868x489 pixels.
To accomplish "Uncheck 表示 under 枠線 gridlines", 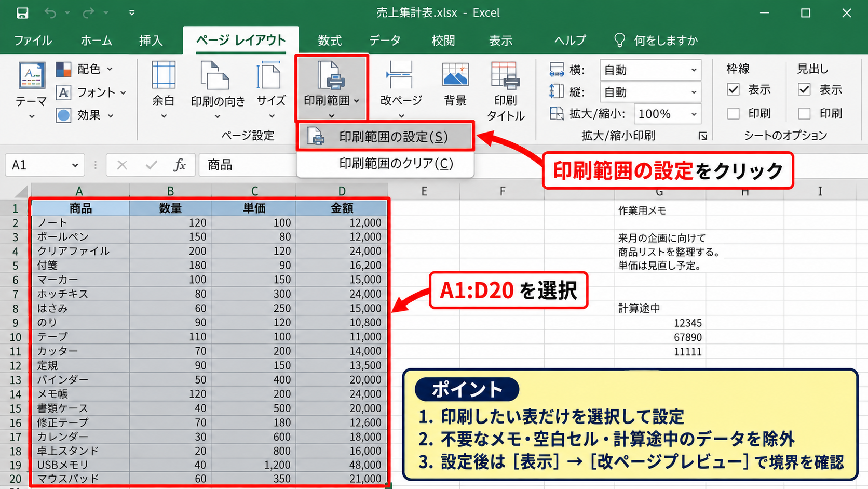I will (x=733, y=89).
